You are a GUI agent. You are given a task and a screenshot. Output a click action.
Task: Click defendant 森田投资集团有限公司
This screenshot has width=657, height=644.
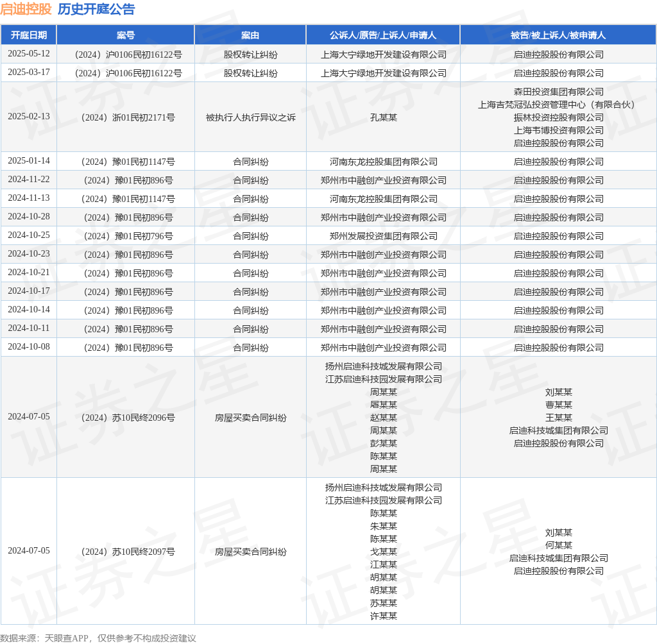(559, 92)
